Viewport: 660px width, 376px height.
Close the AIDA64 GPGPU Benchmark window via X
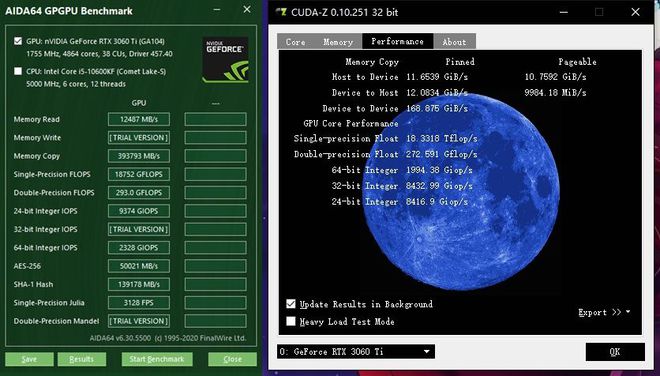coord(247,9)
